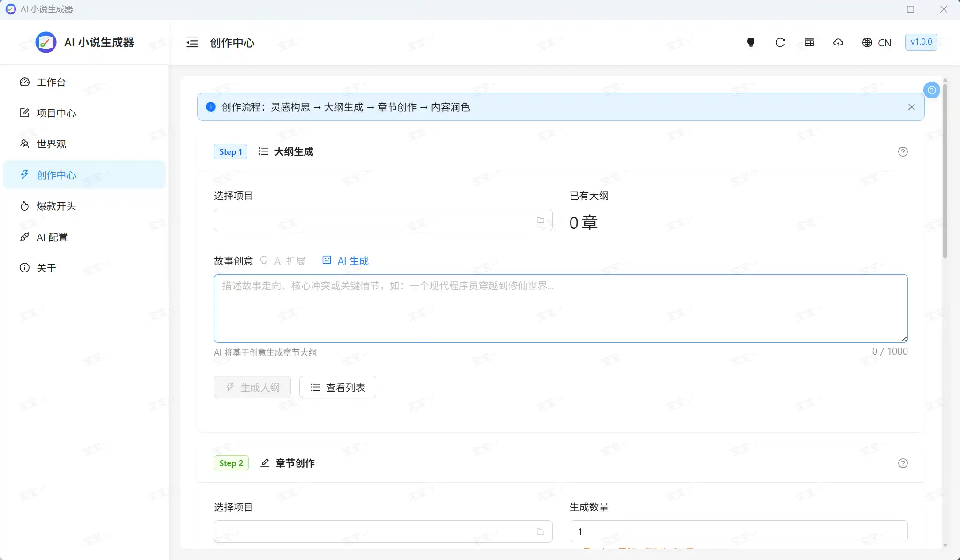Click the 查看列表 button

click(337, 386)
